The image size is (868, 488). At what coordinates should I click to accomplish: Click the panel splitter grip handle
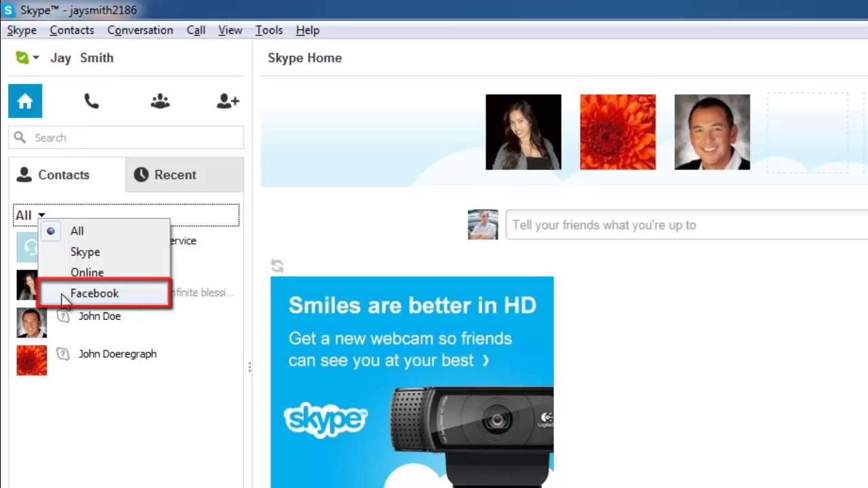pyautogui.click(x=250, y=367)
